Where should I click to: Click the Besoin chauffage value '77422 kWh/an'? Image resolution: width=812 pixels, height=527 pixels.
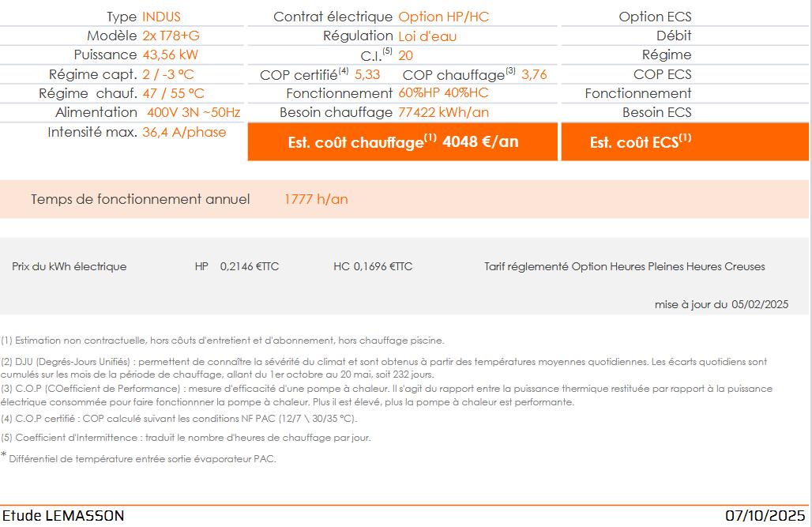coord(443,113)
